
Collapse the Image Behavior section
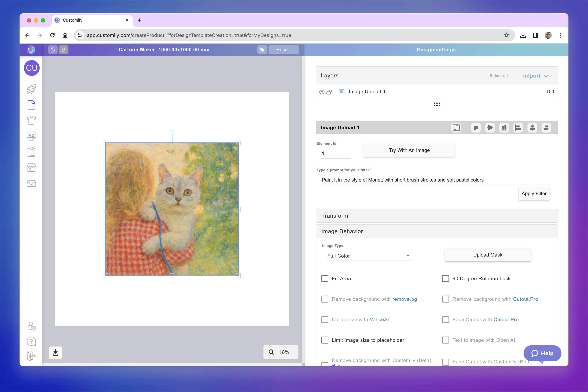[x=437, y=231]
